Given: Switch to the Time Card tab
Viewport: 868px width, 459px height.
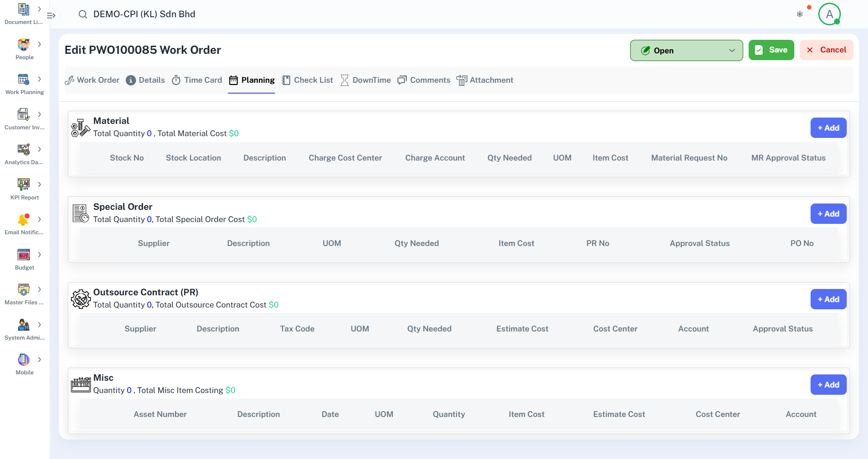Looking at the screenshot, I should (197, 80).
